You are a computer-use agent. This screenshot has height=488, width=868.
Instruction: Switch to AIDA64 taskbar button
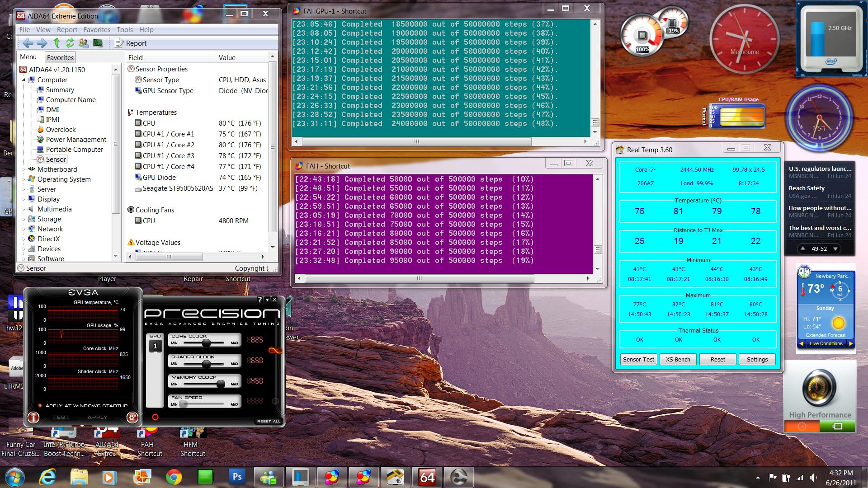[427, 477]
